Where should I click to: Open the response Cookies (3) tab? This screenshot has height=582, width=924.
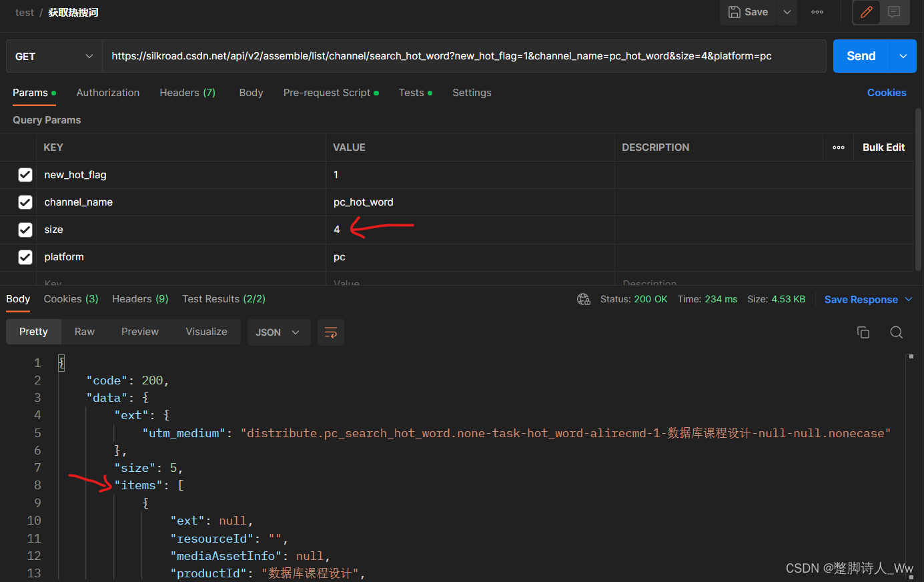click(71, 299)
